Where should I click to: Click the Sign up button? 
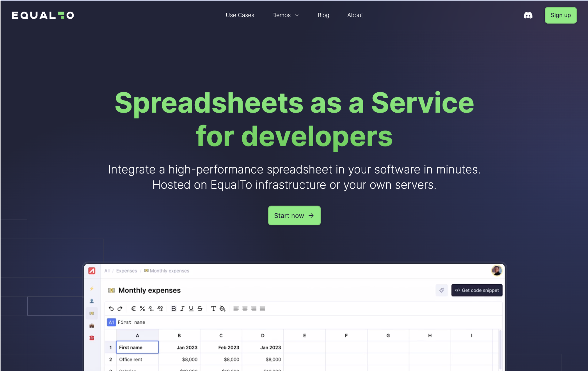pos(560,15)
